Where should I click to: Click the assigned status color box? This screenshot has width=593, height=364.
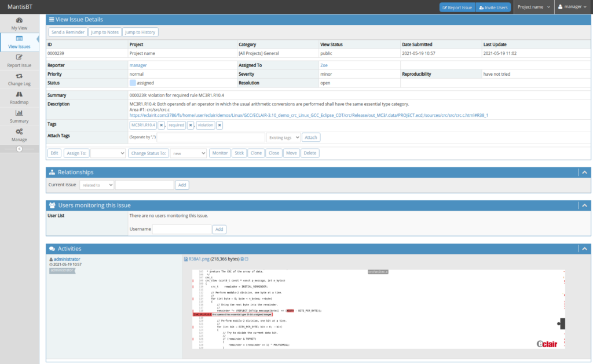coord(133,83)
